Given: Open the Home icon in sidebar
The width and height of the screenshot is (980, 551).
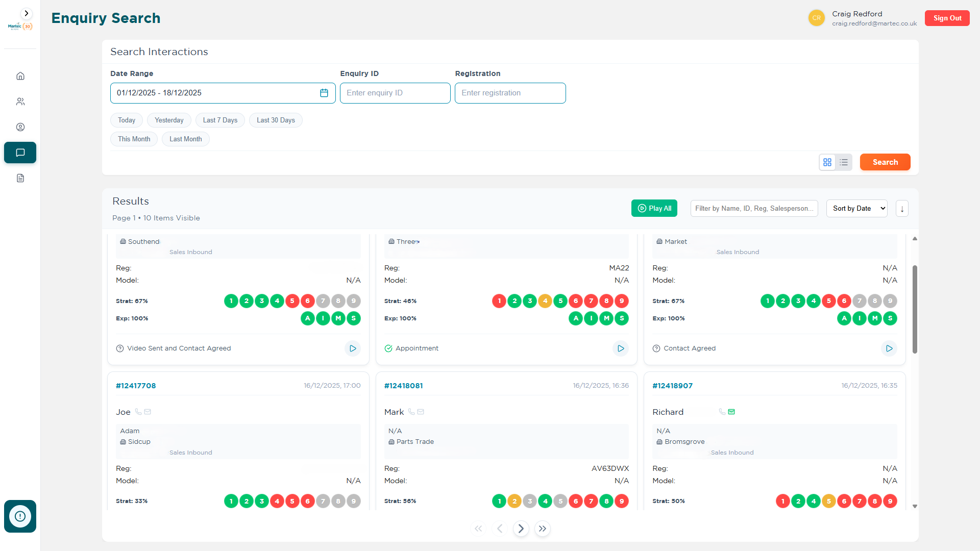Looking at the screenshot, I should 20,76.
